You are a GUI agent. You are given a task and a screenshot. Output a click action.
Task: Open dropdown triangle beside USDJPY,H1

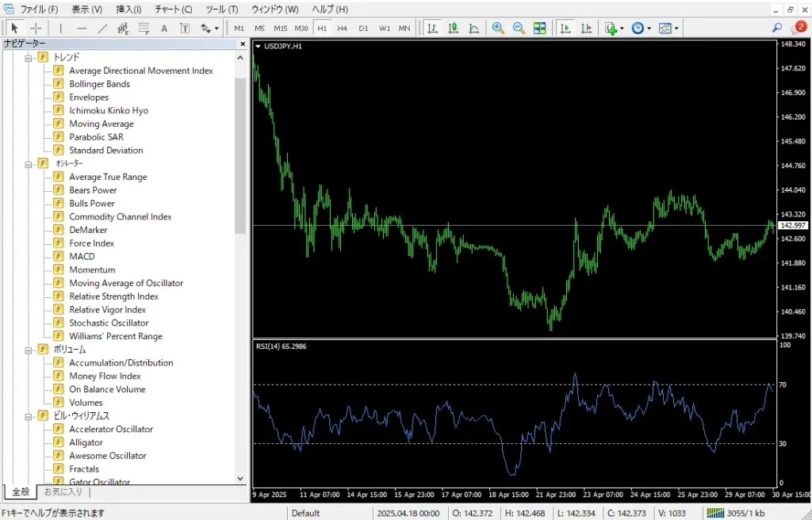[258, 46]
